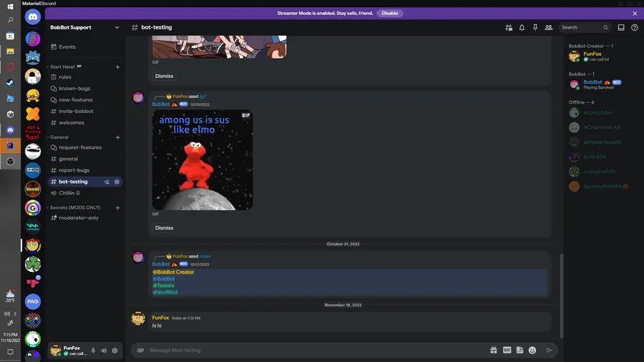Click the /gif command link
Screen dimensions: 644x362
203,97
